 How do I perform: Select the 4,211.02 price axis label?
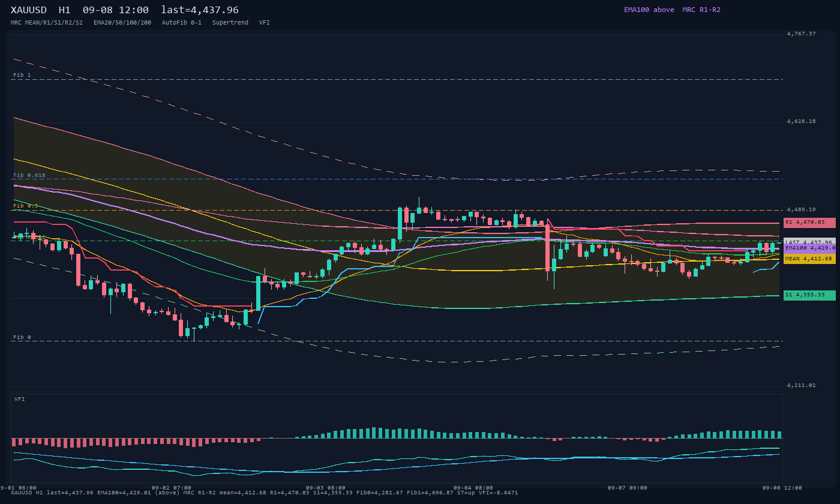[x=801, y=386]
